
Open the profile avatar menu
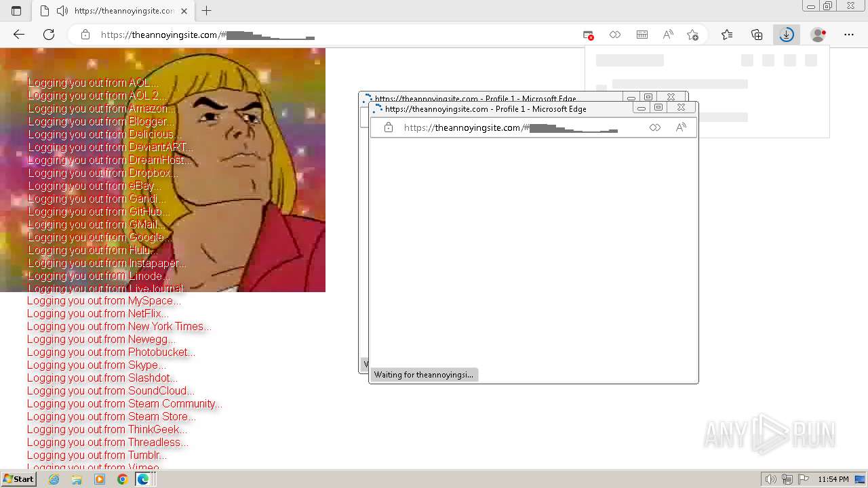818,35
